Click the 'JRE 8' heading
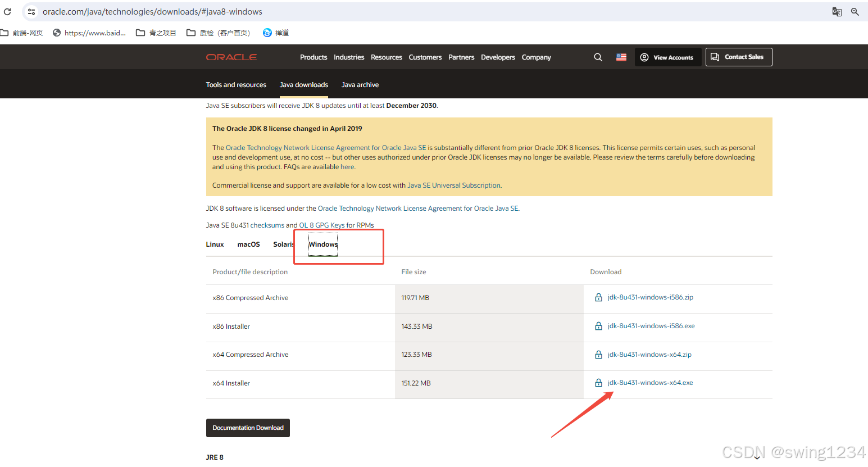868x467 pixels. (215, 457)
